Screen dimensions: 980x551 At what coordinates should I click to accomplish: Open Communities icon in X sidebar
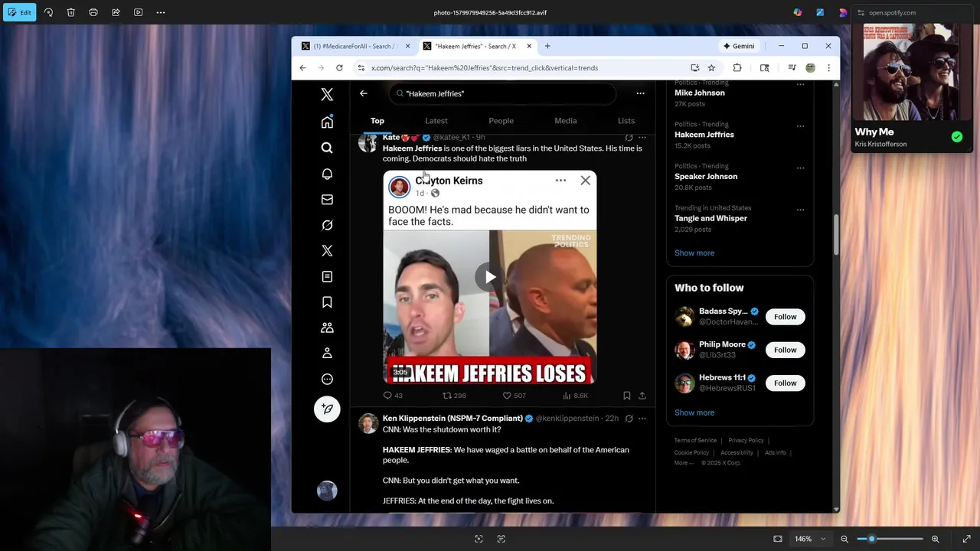(327, 328)
